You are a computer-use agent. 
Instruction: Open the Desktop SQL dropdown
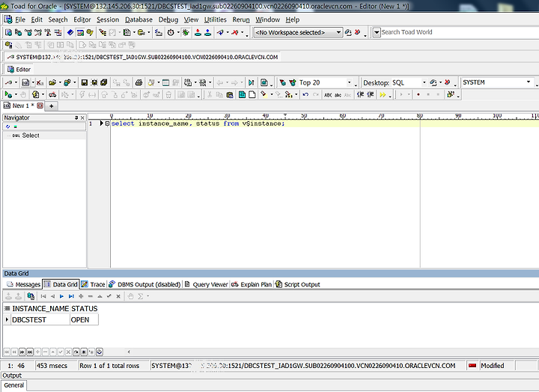click(x=424, y=82)
